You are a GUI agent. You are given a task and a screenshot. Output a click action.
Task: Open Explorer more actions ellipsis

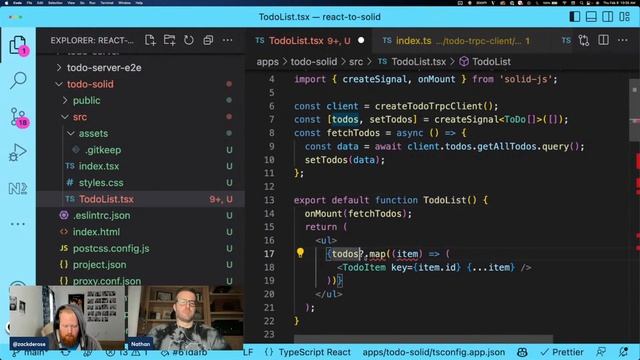[227, 40]
